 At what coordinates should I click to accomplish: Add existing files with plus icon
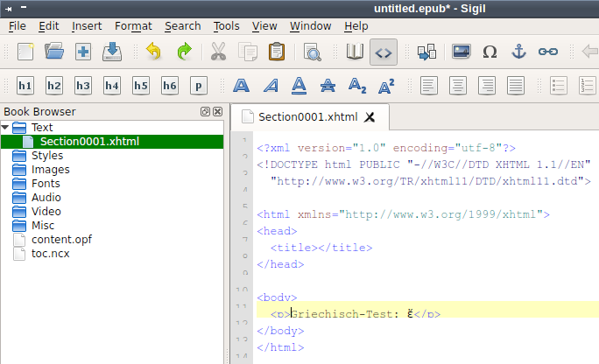[83, 52]
